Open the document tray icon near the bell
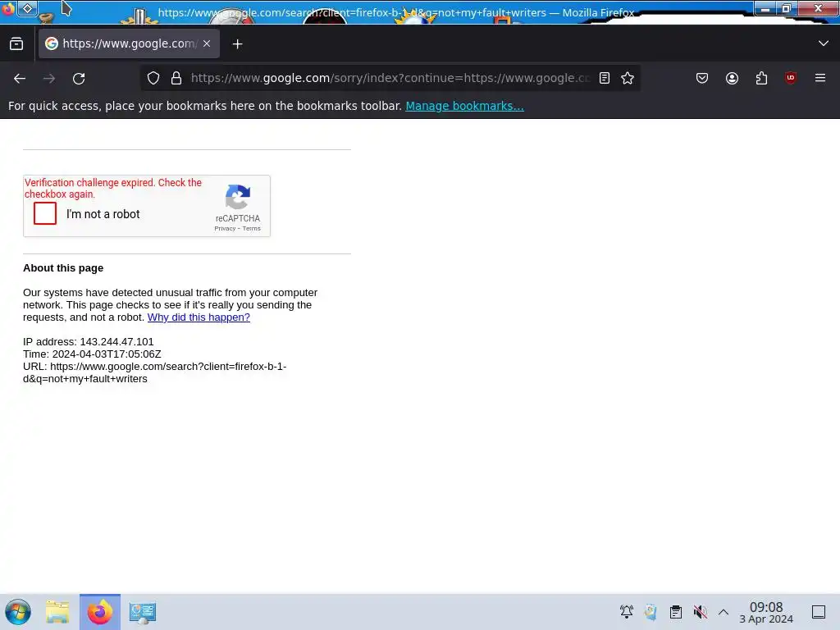Viewport: 840px width, 630px height. (651, 612)
